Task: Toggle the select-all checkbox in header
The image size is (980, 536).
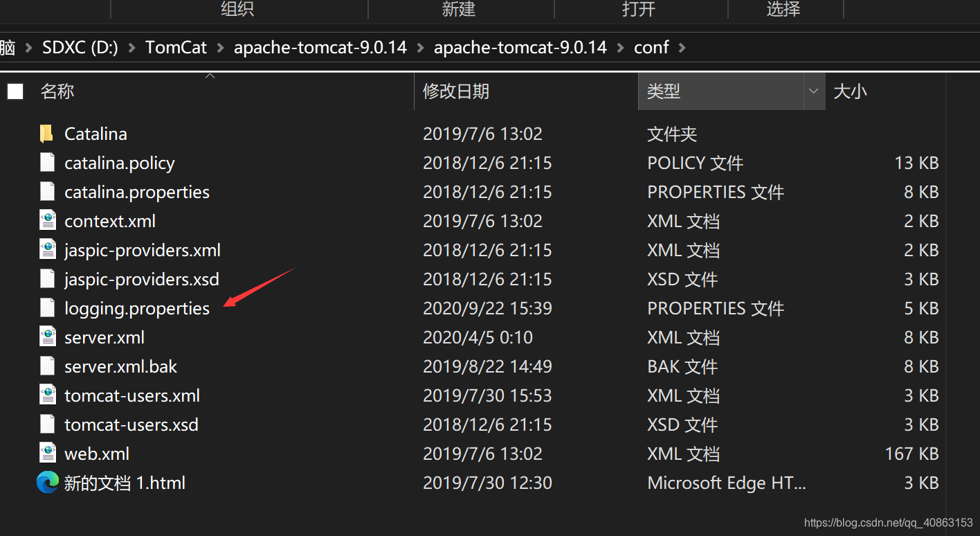Action: [15, 91]
